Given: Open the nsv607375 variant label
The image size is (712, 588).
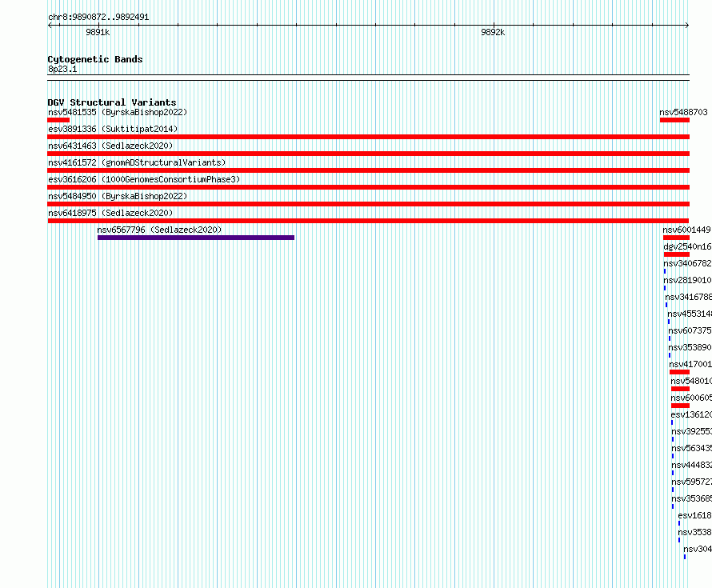Looking at the screenshot, I should 690,330.
